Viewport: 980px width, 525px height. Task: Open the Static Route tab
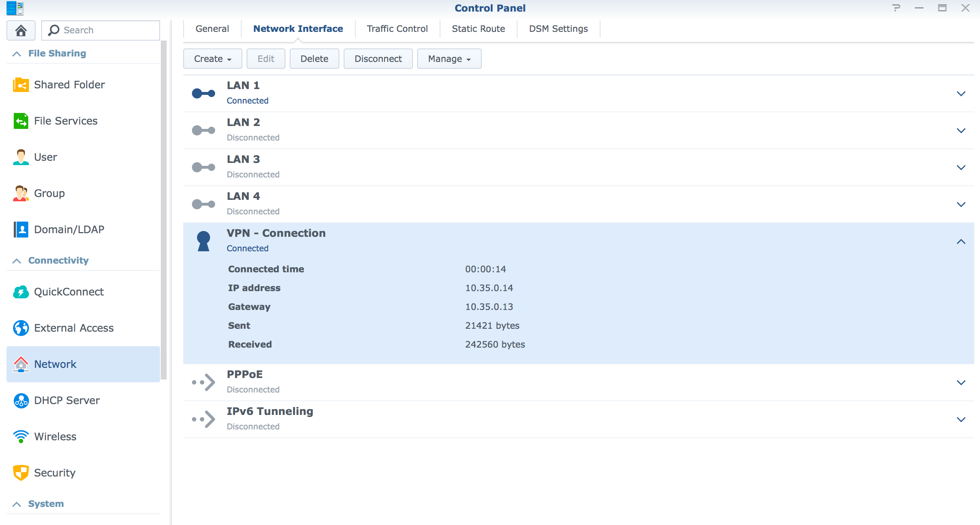[x=478, y=29]
